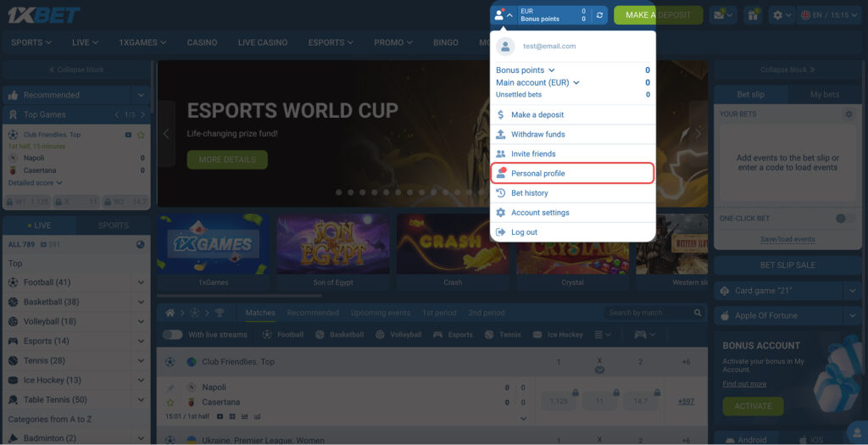
Task: Expand Football category in sidebar
Action: pos(141,282)
